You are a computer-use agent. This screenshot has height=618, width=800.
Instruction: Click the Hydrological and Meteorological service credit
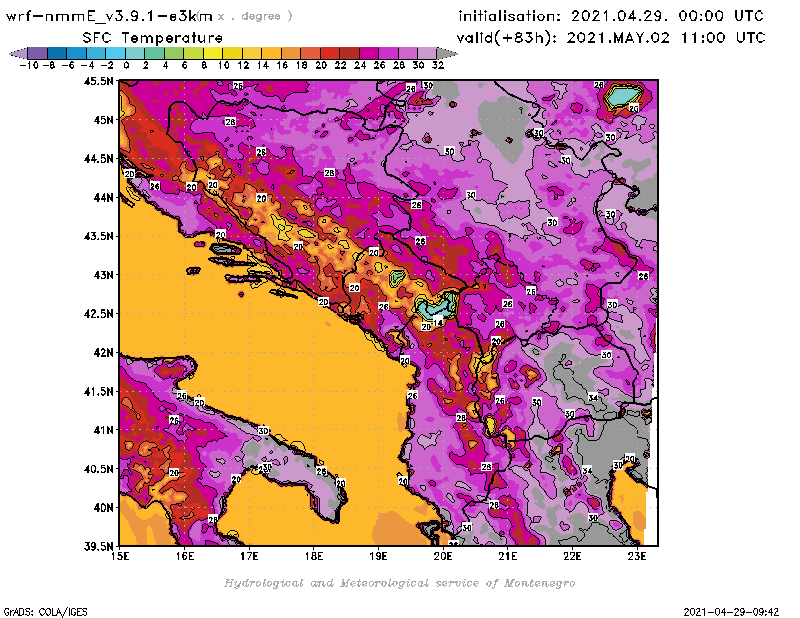[x=399, y=583]
